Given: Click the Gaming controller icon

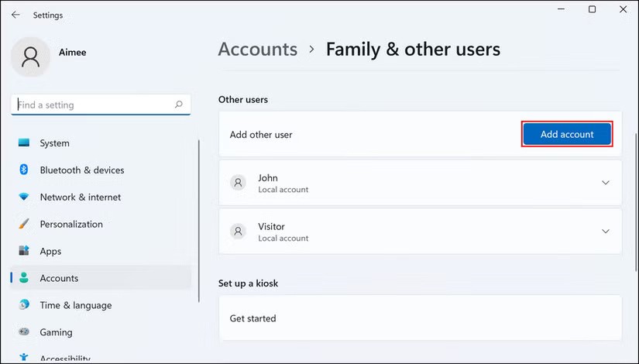Looking at the screenshot, I should coord(24,332).
